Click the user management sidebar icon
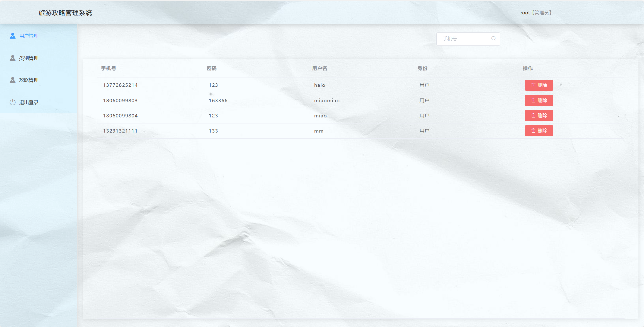 tap(13, 36)
